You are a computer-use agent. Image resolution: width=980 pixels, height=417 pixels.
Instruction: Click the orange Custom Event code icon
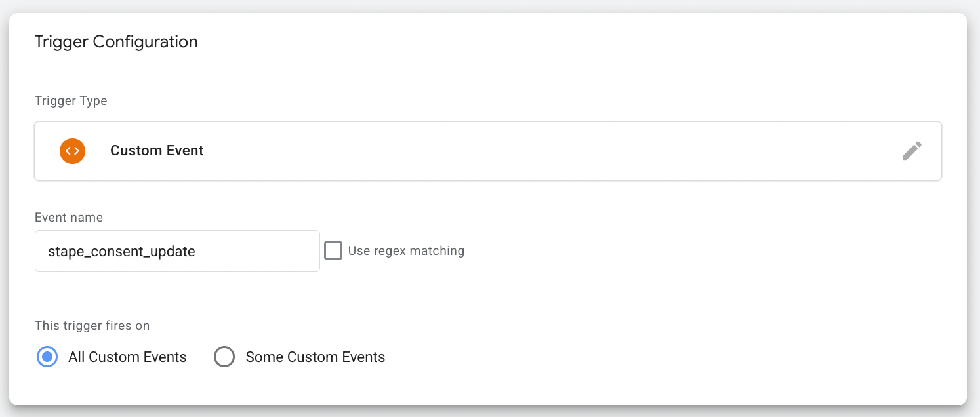coord(72,151)
